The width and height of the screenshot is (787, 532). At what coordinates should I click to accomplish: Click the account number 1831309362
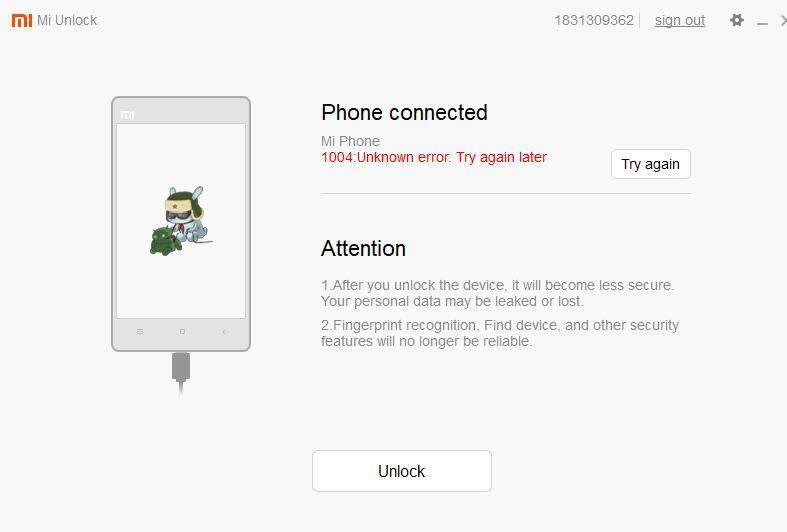click(x=594, y=21)
